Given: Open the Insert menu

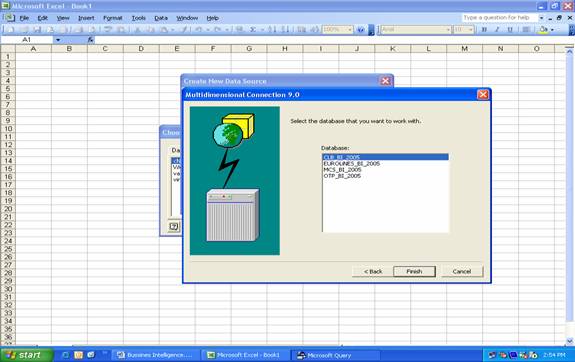Looking at the screenshot, I should point(86,18).
